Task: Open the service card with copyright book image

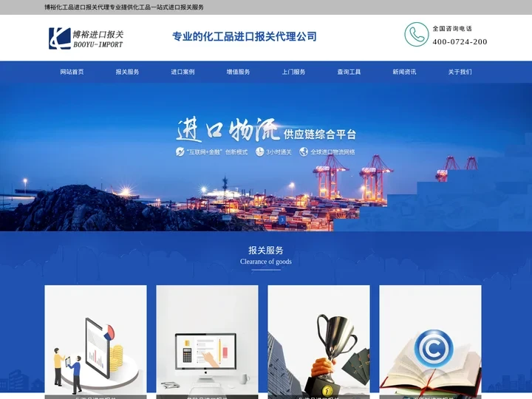Action: pyautogui.click(x=430, y=342)
